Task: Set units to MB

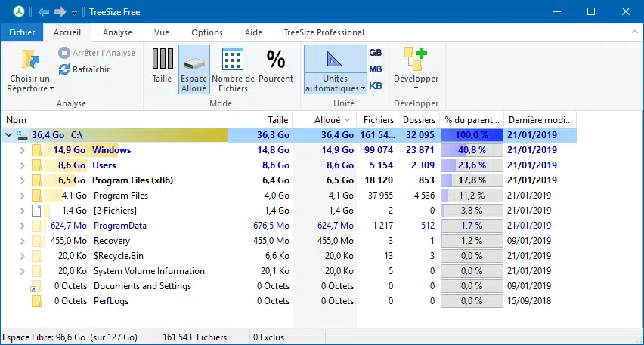Action: coord(376,69)
